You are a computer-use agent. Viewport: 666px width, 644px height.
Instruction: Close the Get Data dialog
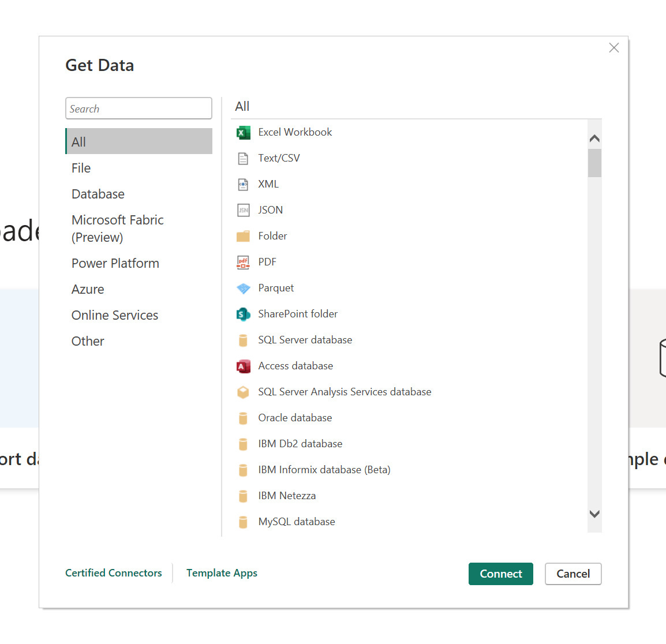[x=613, y=47]
